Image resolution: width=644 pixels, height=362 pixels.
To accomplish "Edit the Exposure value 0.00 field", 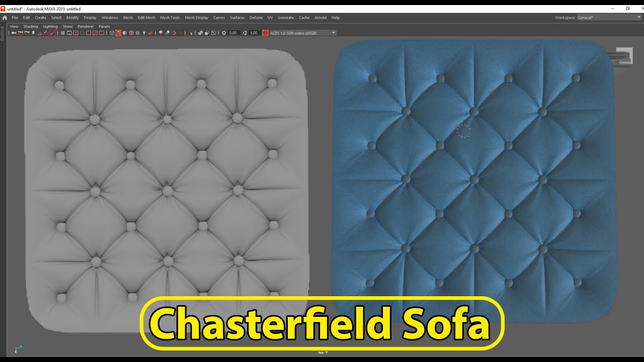I will (233, 33).
